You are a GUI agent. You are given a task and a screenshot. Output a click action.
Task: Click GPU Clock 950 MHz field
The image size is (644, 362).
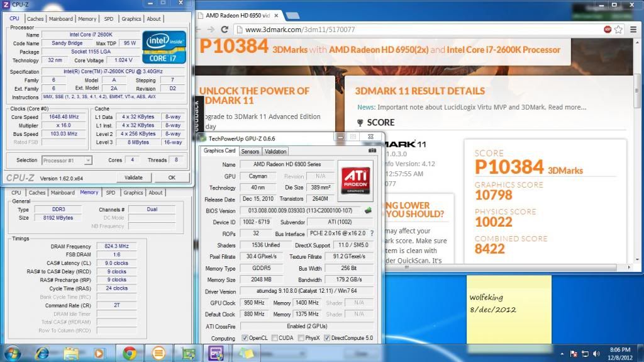[x=254, y=303]
